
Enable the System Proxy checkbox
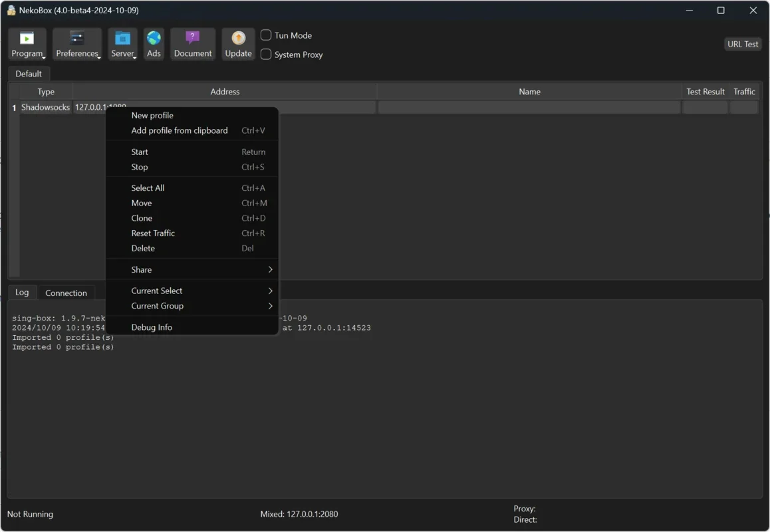pos(266,55)
